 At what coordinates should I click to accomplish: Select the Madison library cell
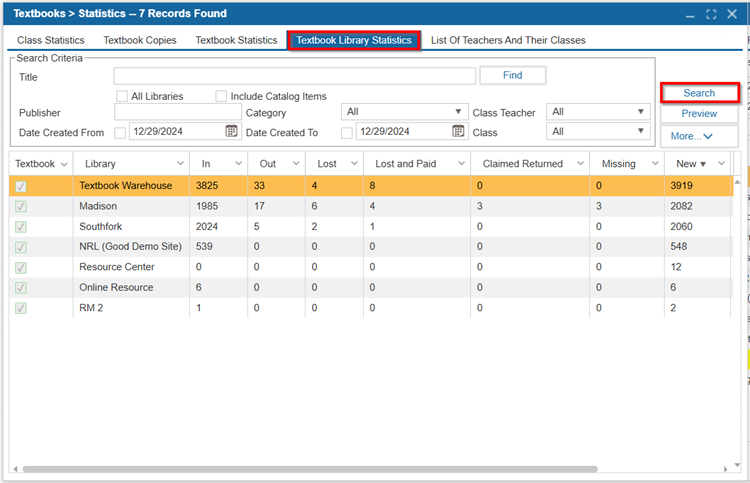(x=131, y=206)
